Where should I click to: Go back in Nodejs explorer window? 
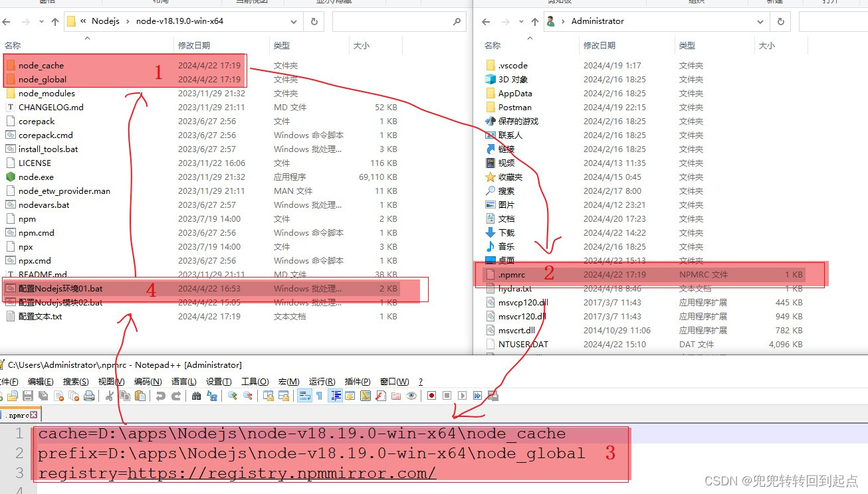tap(7, 22)
